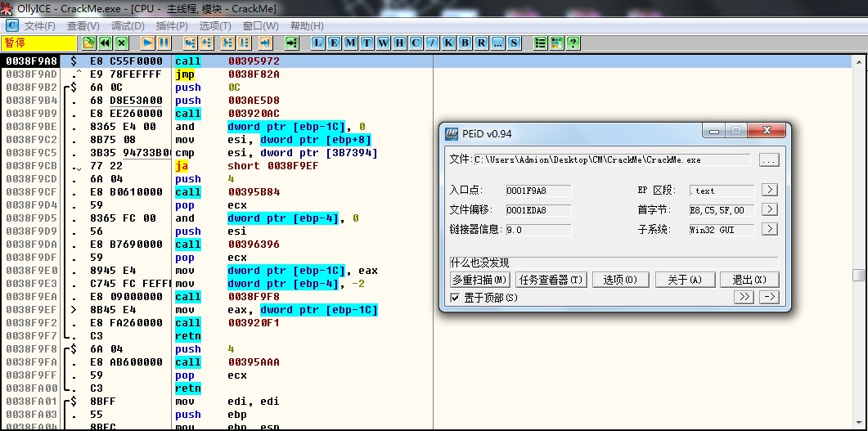Select row 0038F9F7 retn instruction
The height and width of the screenshot is (431, 868).
tap(426, 336)
